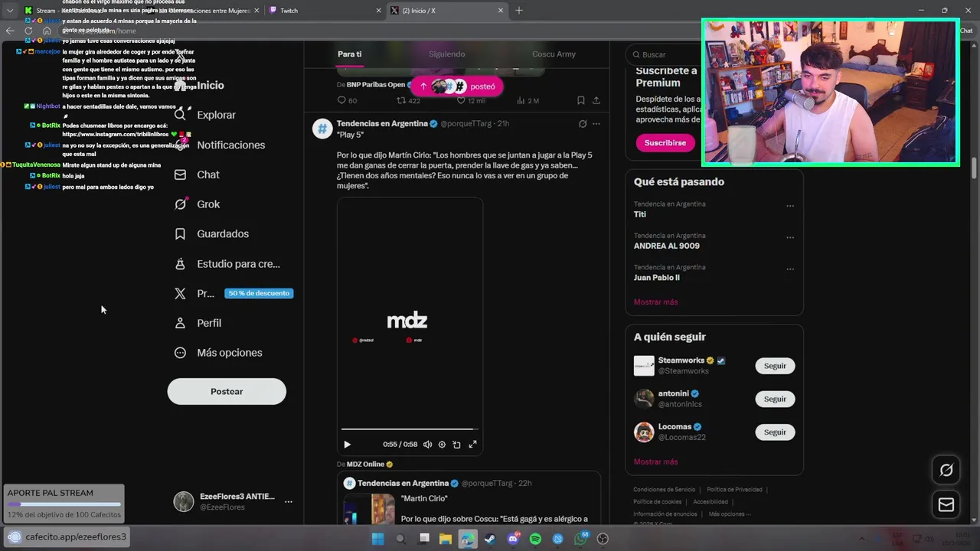
Task: Open Notificaciones in the X sidebar
Action: click(220, 145)
